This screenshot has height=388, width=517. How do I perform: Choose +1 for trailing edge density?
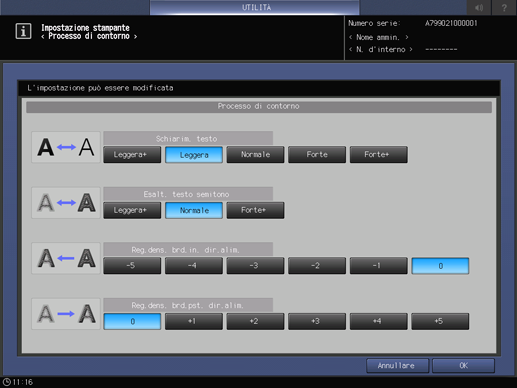pyautogui.click(x=194, y=321)
